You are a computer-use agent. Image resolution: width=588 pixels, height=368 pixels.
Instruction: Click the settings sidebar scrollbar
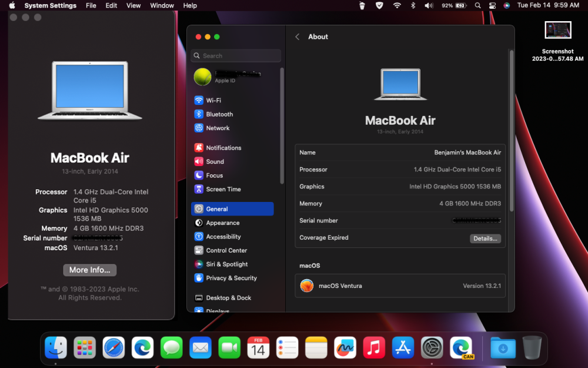282,126
